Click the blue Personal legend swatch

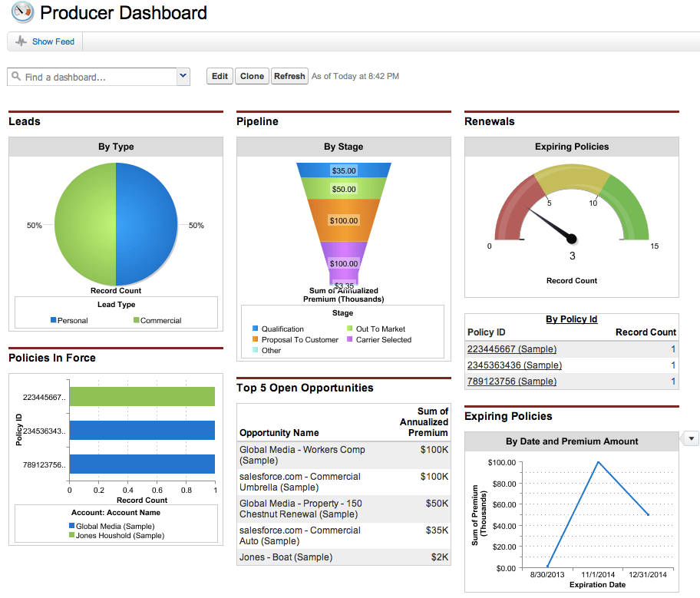[53, 320]
